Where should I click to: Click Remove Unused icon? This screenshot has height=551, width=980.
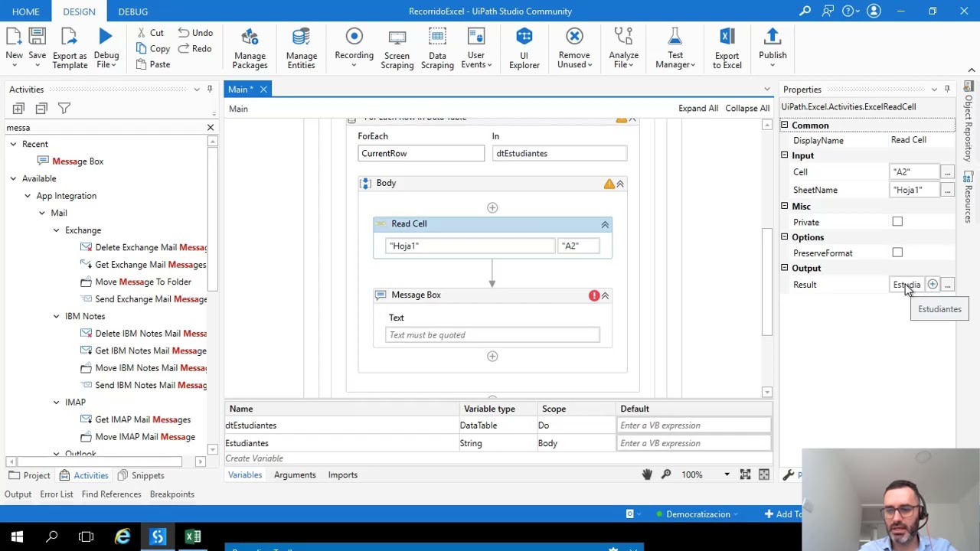[x=574, y=38]
